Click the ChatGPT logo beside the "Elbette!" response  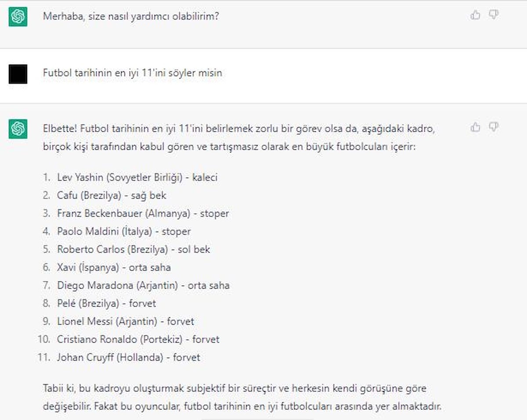tap(18, 129)
